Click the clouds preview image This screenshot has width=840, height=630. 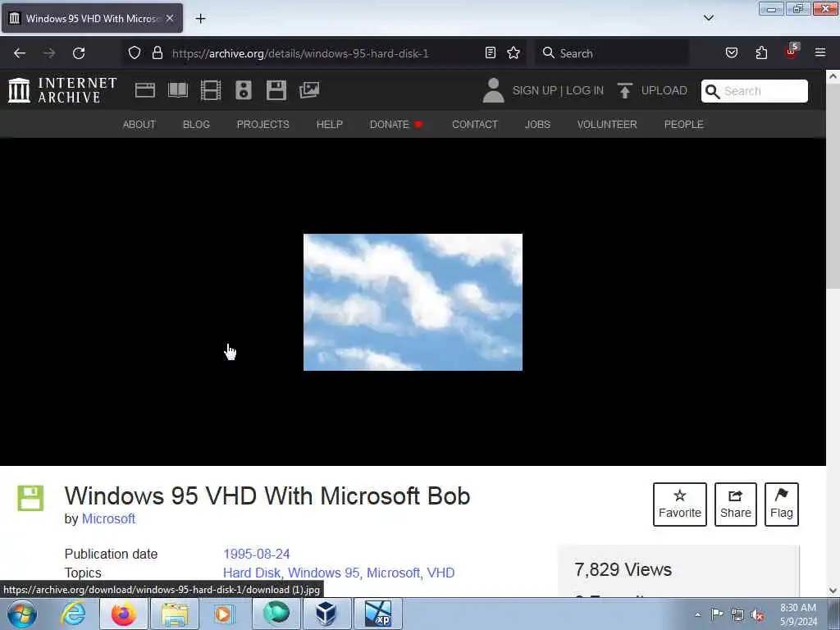tap(413, 302)
